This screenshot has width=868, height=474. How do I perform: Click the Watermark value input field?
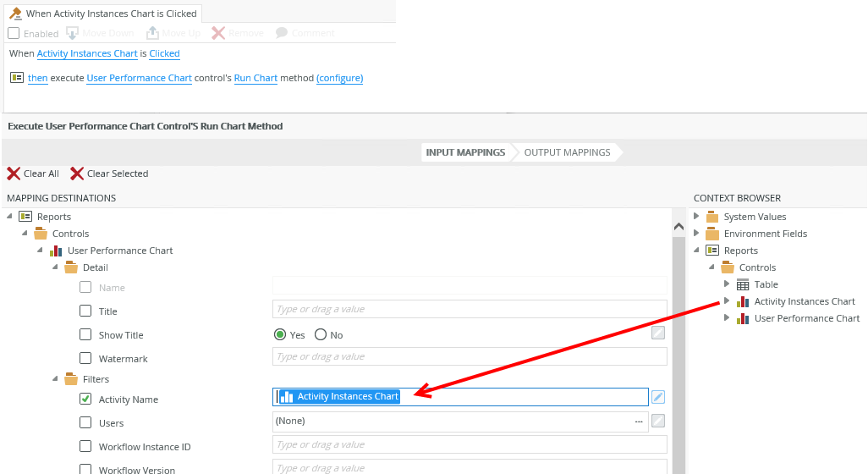click(x=470, y=356)
